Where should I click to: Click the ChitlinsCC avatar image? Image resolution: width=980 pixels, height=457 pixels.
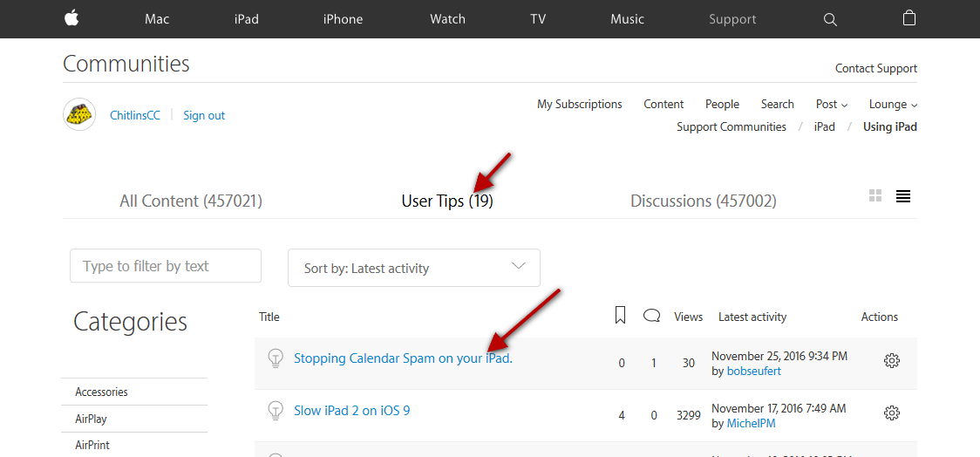point(79,114)
